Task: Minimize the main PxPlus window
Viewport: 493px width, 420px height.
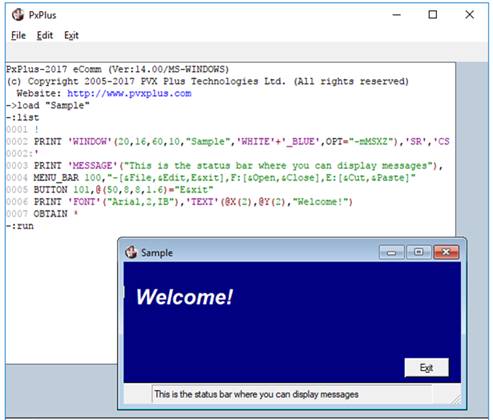Action: [396, 15]
